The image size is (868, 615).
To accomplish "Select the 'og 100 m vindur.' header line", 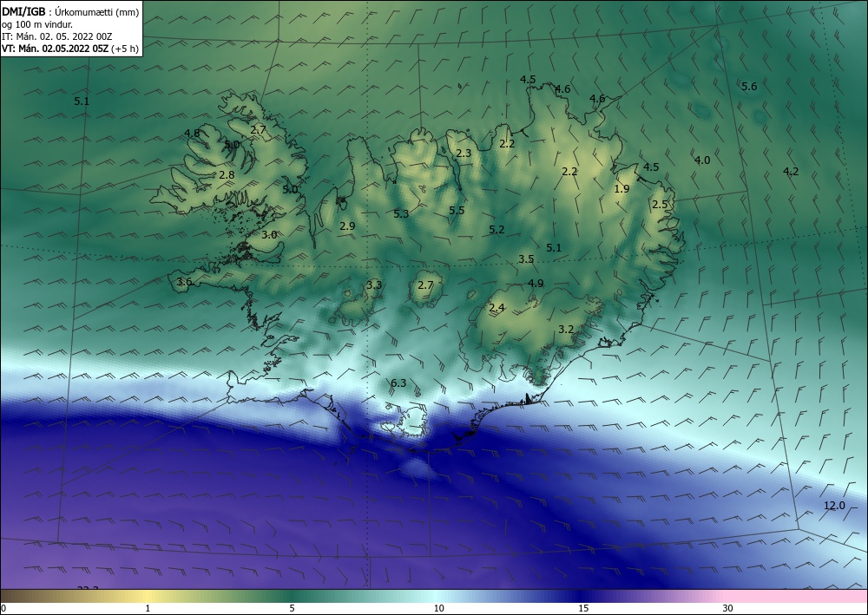I will 37,24.
